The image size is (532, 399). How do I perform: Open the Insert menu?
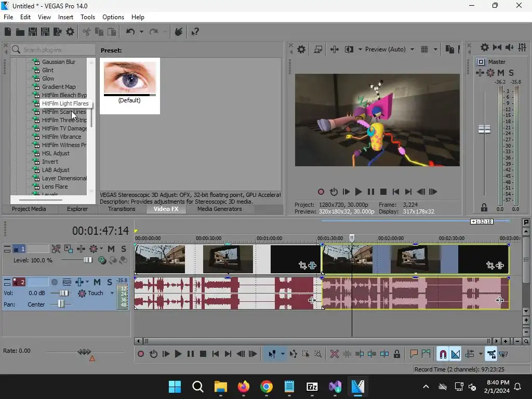pos(65,17)
